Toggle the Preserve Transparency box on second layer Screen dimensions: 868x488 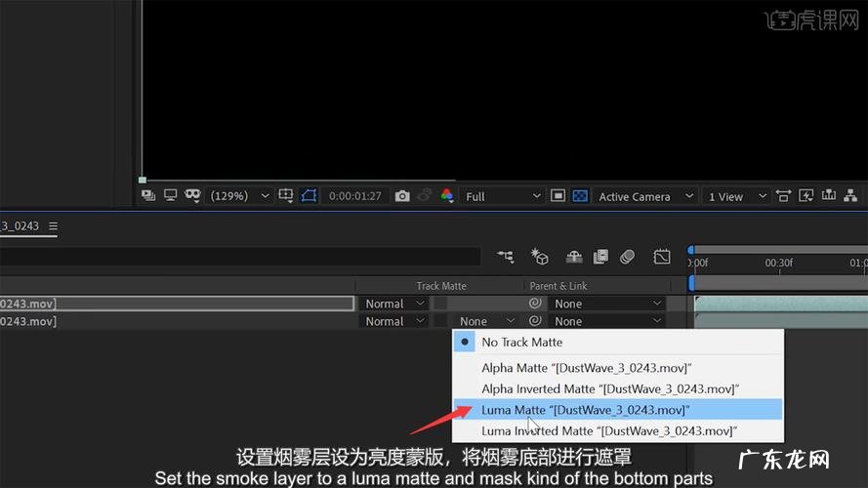(x=440, y=321)
